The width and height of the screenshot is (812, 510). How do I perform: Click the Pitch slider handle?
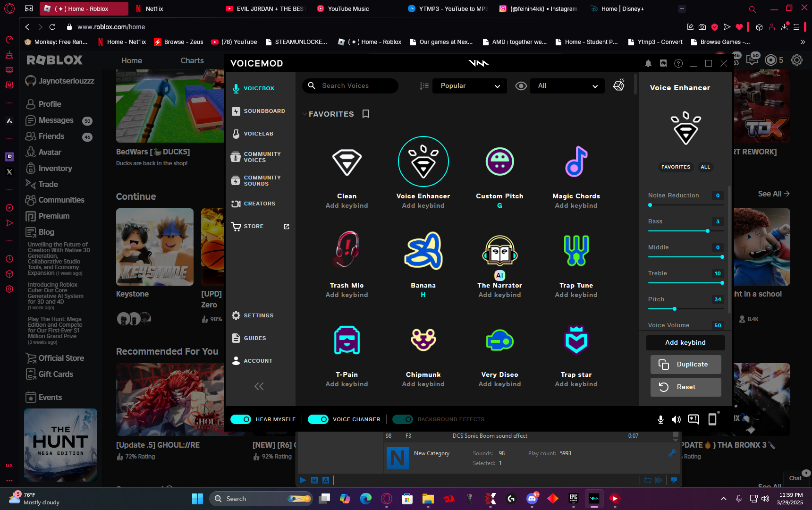click(x=675, y=309)
